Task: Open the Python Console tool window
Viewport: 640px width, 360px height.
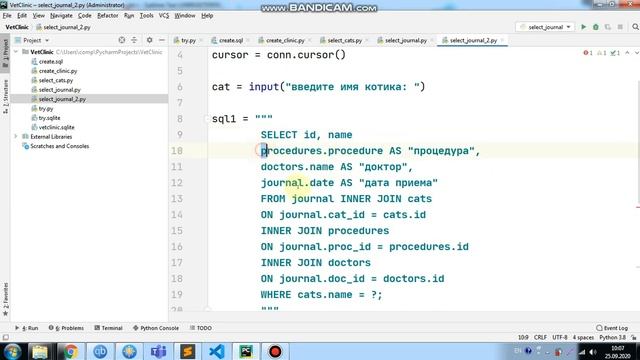Action: click(156, 328)
